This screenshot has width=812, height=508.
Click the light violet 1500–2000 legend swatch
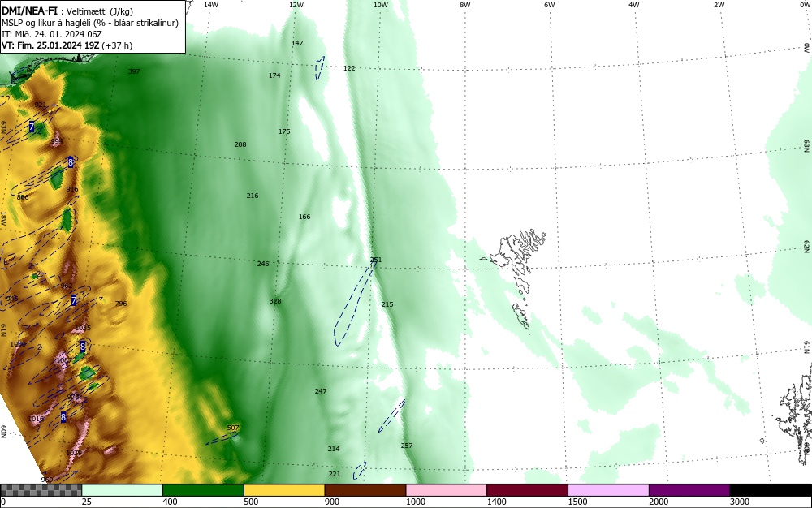pyautogui.click(x=608, y=490)
